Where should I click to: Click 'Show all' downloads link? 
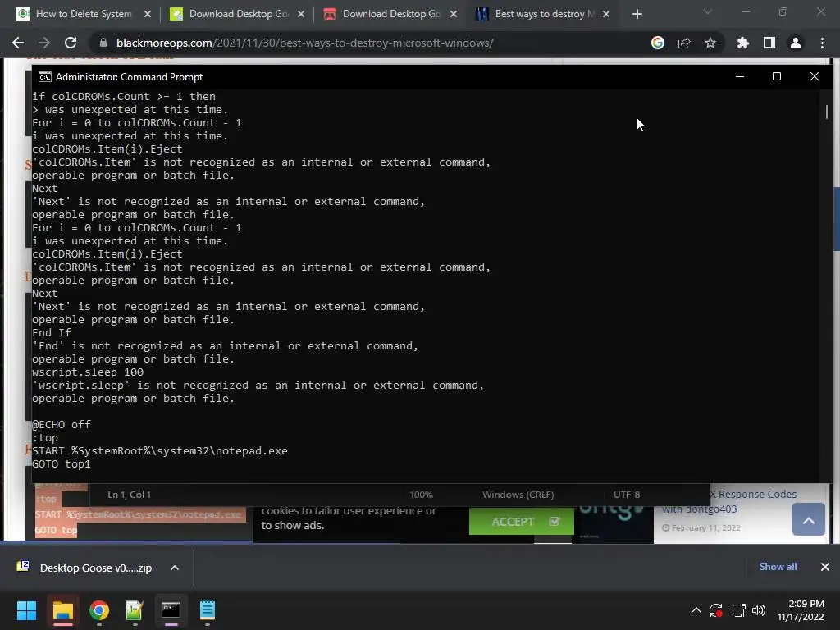778,567
